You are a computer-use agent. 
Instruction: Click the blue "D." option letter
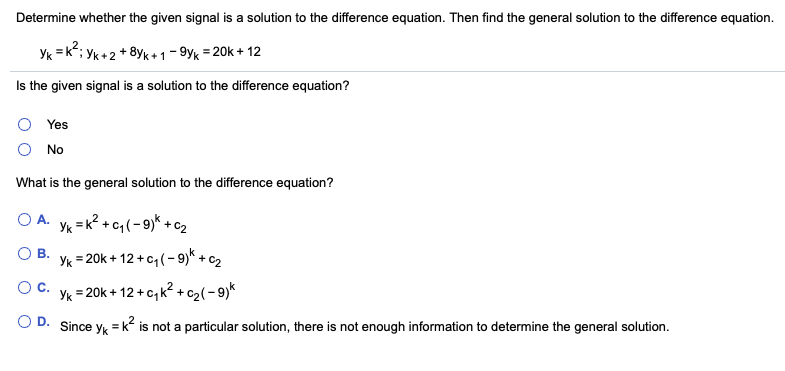point(43,321)
